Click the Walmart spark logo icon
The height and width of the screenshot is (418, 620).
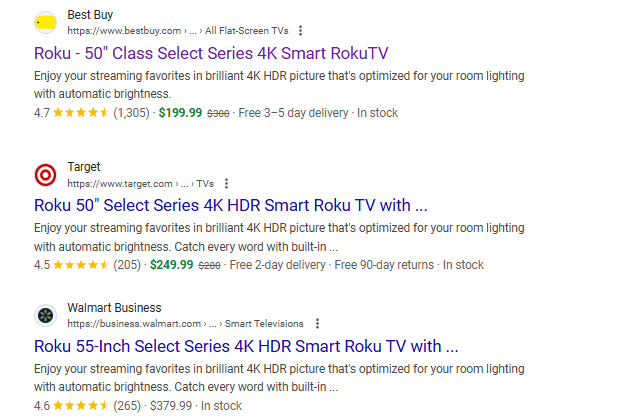45,316
